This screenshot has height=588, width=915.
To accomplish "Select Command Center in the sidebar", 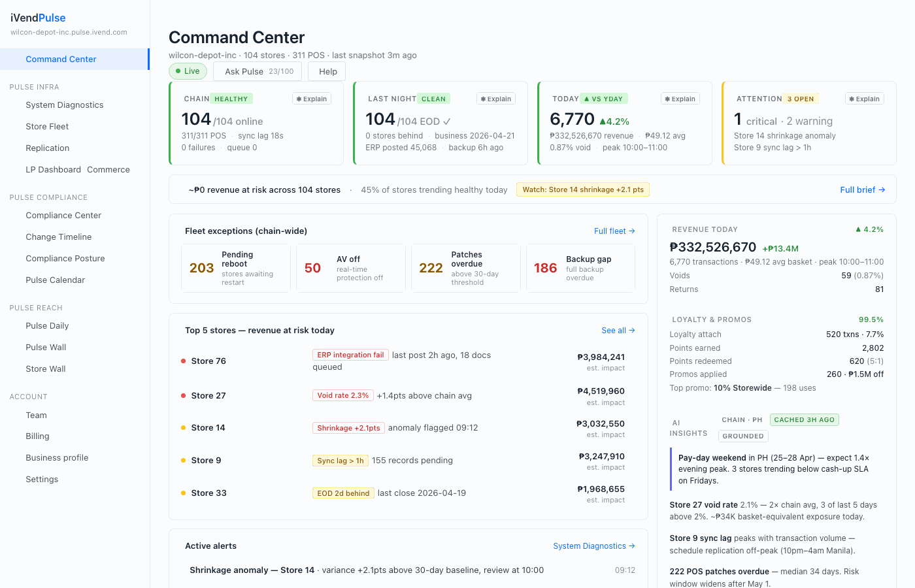I will click(x=75, y=59).
